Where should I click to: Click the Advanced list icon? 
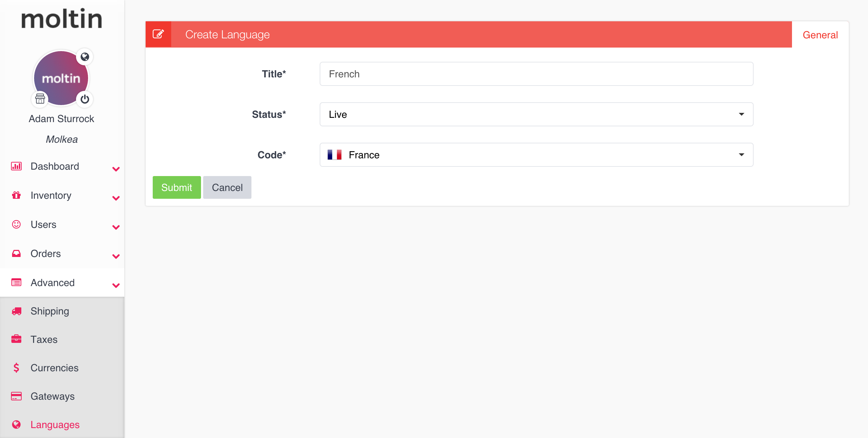pos(16,283)
